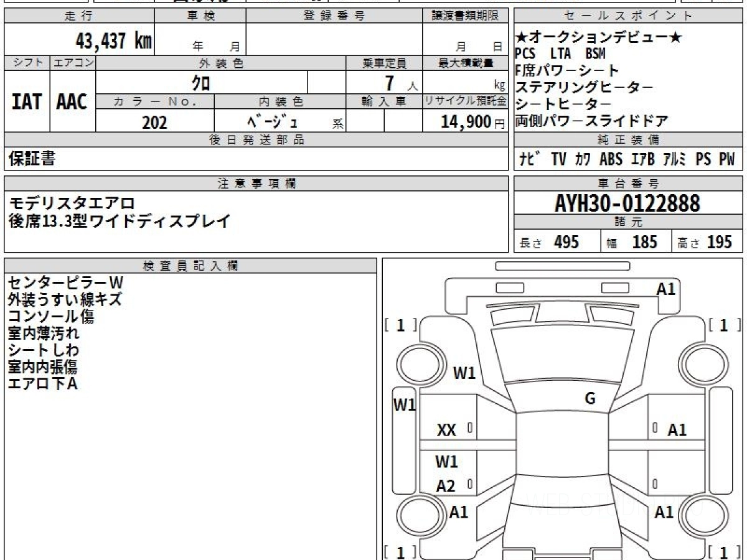The image size is (747, 560).
Task: Select the F席パワーシート line
Action: tap(568, 70)
